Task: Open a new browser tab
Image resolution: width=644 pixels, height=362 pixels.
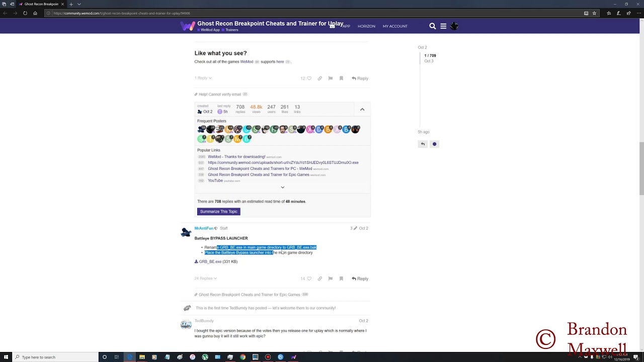Action: [71, 4]
